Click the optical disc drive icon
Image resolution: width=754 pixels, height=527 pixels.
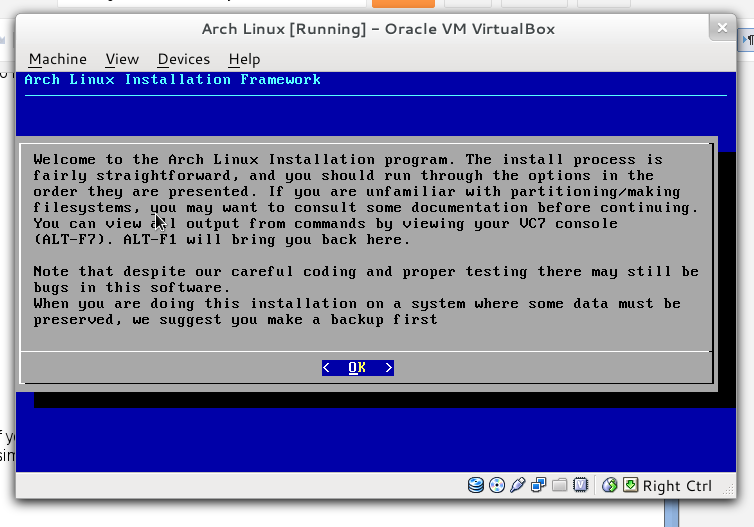(497, 485)
